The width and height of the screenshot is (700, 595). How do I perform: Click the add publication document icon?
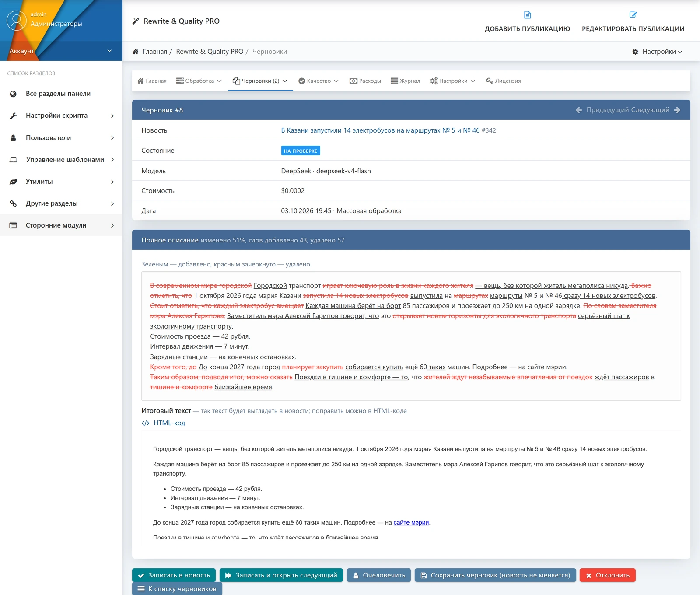coord(528,15)
